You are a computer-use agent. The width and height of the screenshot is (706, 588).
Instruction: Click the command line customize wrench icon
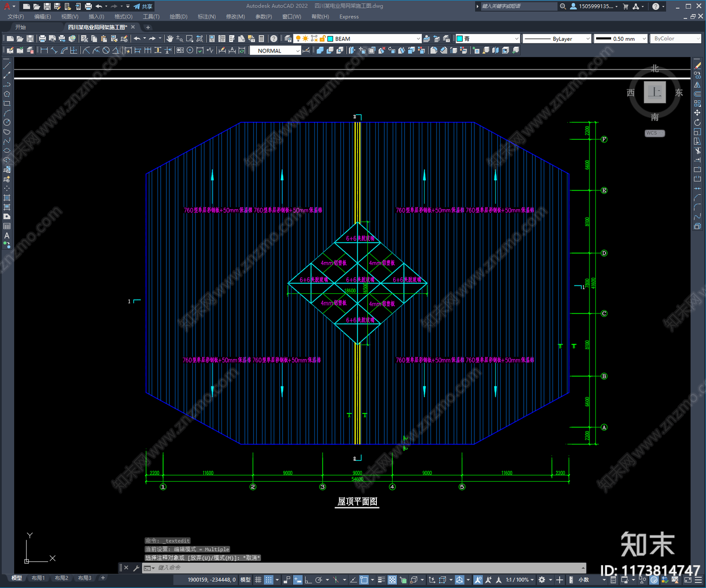[136, 568]
